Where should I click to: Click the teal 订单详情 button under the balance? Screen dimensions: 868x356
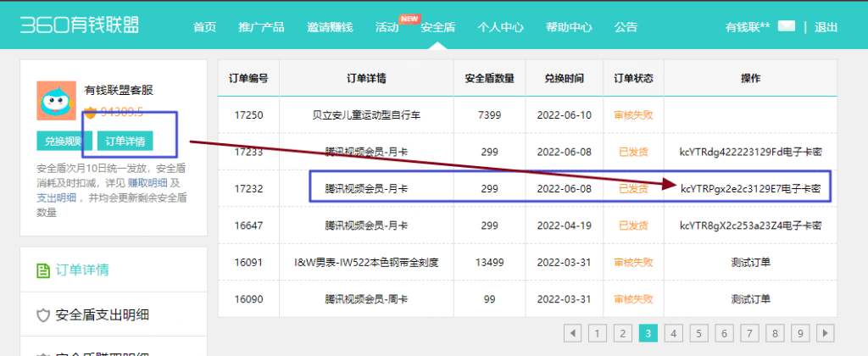125,142
